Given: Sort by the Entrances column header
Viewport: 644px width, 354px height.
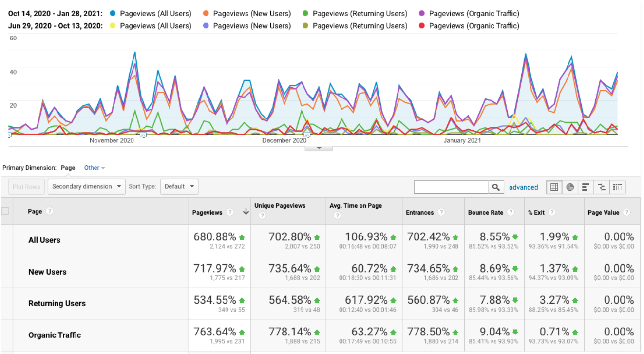Looking at the screenshot, I should pos(419,213).
